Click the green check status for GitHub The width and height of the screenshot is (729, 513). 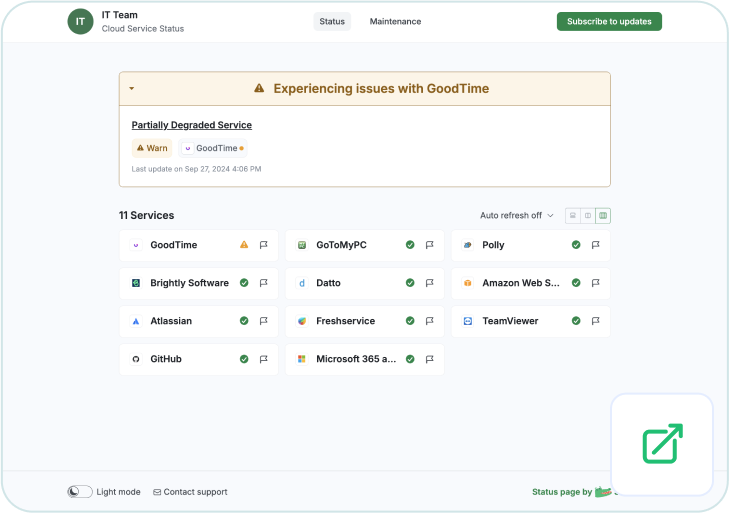[x=244, y=359]
